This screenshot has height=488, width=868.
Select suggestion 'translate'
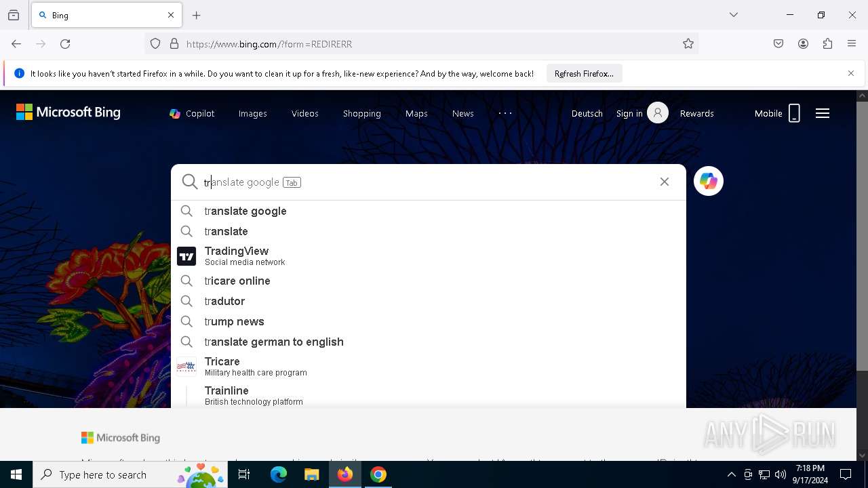(429, 231)
